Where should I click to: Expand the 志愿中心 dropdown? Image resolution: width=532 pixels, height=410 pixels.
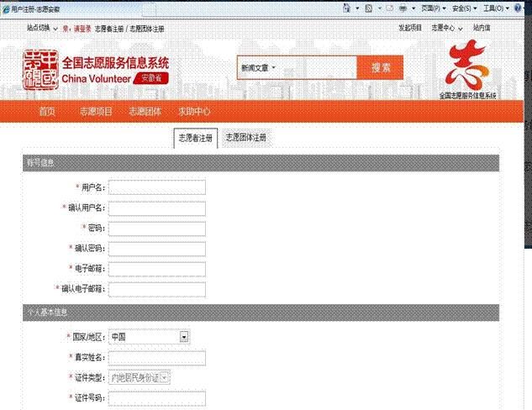click(x=446, y=29)
